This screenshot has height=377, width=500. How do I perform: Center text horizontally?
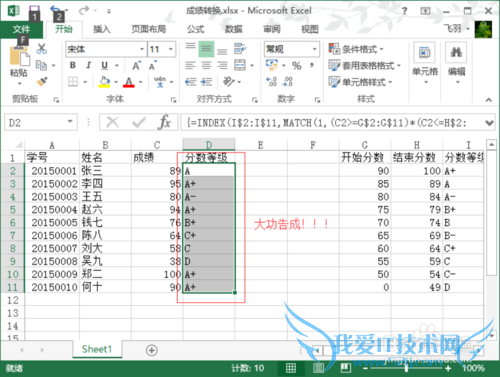point(206,65)
